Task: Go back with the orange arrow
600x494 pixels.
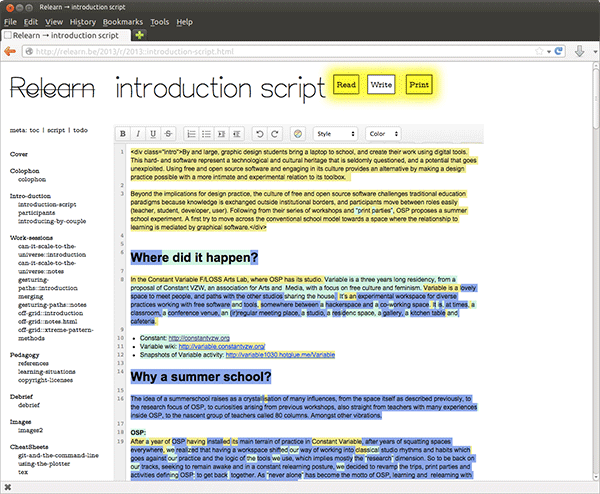Action: tap(10, 51)
